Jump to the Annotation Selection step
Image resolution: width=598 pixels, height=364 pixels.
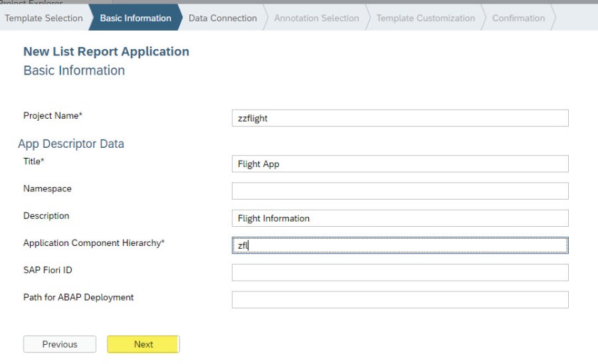[x=316, y=18]
